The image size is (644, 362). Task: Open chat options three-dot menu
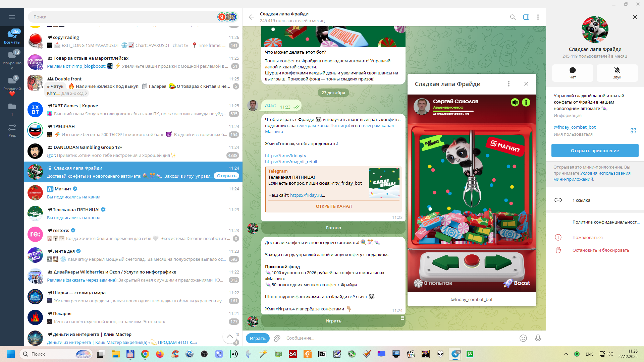click(538, 17)
